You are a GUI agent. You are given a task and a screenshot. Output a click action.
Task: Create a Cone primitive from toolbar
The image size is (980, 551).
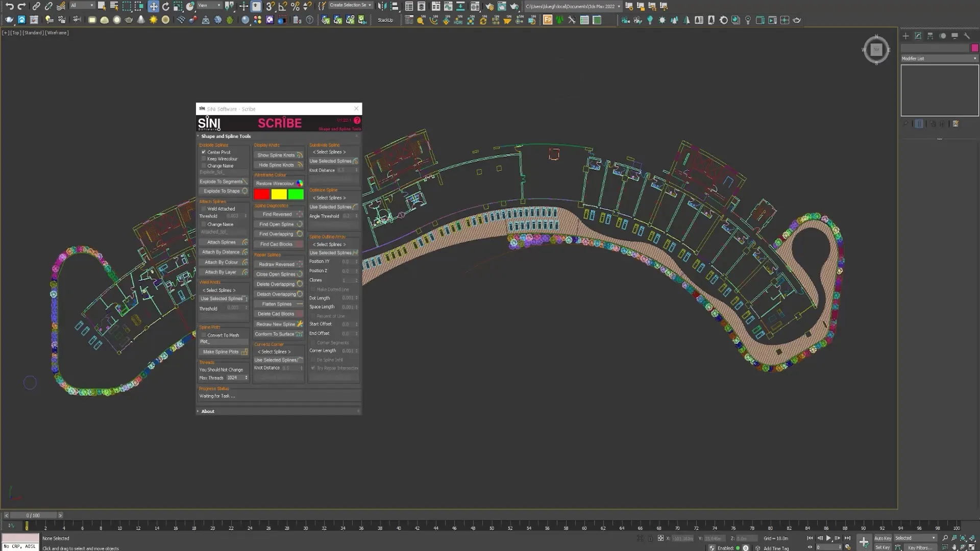pyautogui.click(x=141, y=20)
